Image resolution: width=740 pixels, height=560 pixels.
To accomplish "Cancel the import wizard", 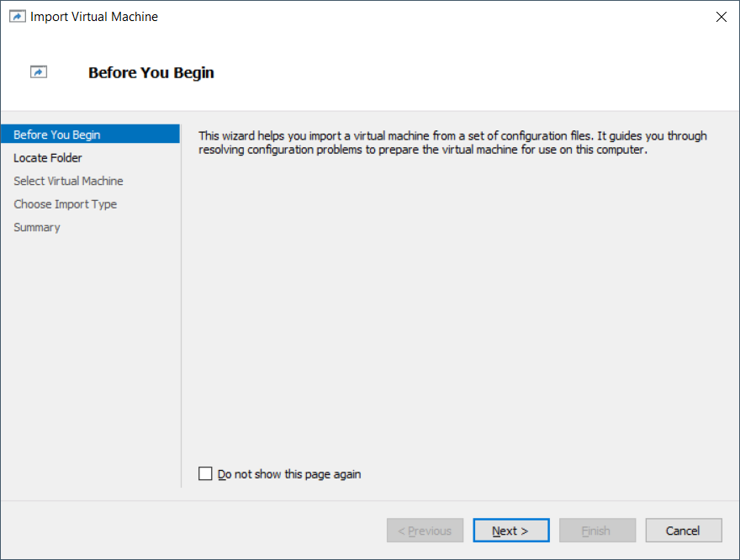I will coord(683,530).
